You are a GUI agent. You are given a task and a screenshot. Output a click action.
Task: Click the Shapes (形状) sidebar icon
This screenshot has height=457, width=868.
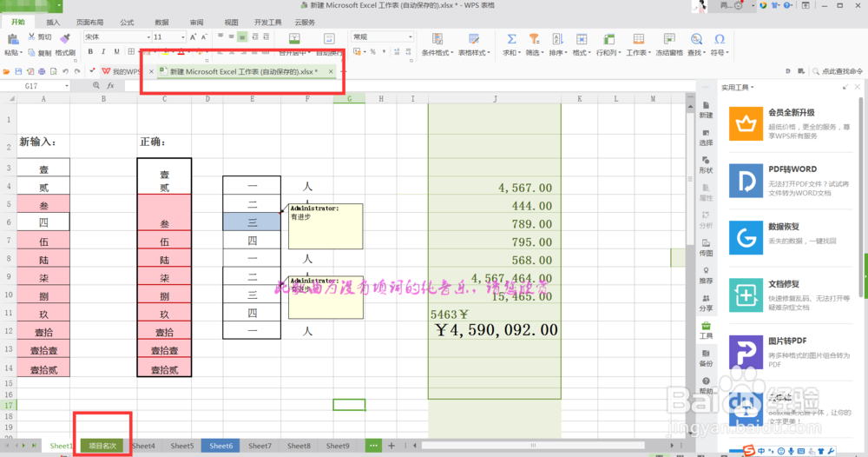tap(706, 165)
